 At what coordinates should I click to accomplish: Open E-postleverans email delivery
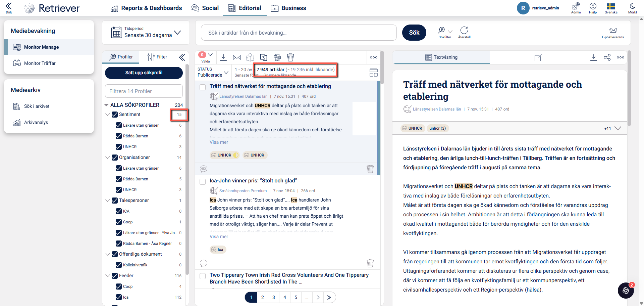tap(613, 33)
